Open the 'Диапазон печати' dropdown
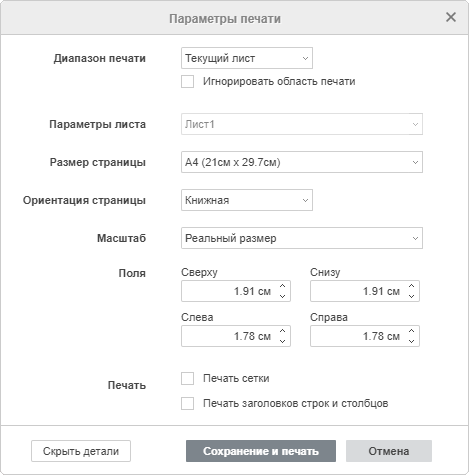This screenshot has height=475, width=469. 247,58
